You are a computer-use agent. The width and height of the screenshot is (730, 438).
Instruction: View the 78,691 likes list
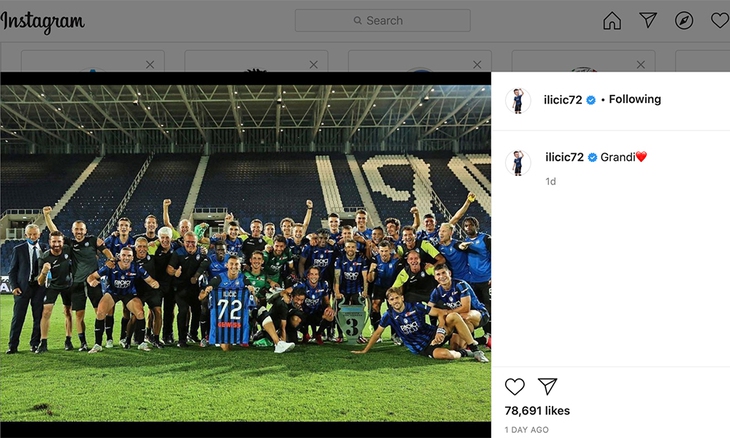tap(537, 411)
